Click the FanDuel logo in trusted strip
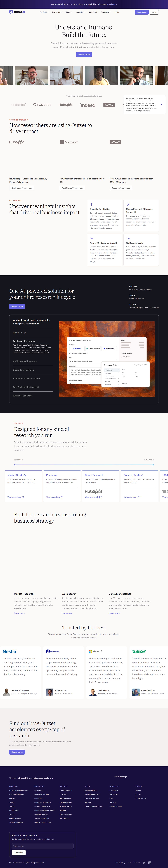The width and height of the screenshot is (168, 868). click(42, 105)
